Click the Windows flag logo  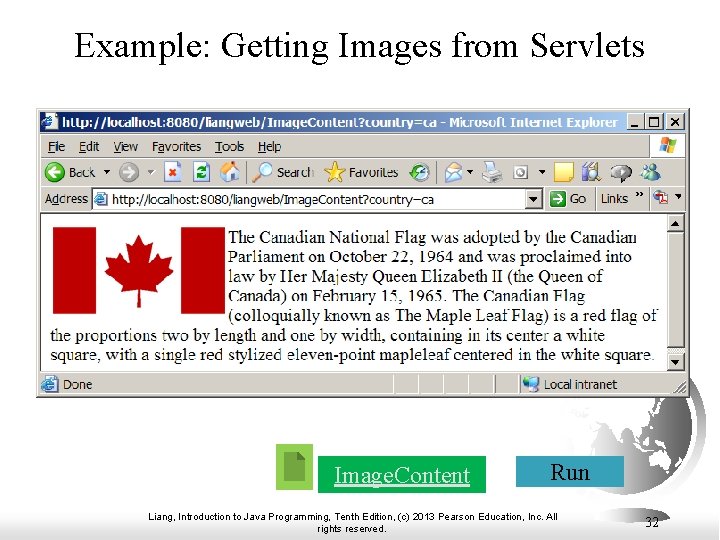pyautogui.click(x=667, y=146)
